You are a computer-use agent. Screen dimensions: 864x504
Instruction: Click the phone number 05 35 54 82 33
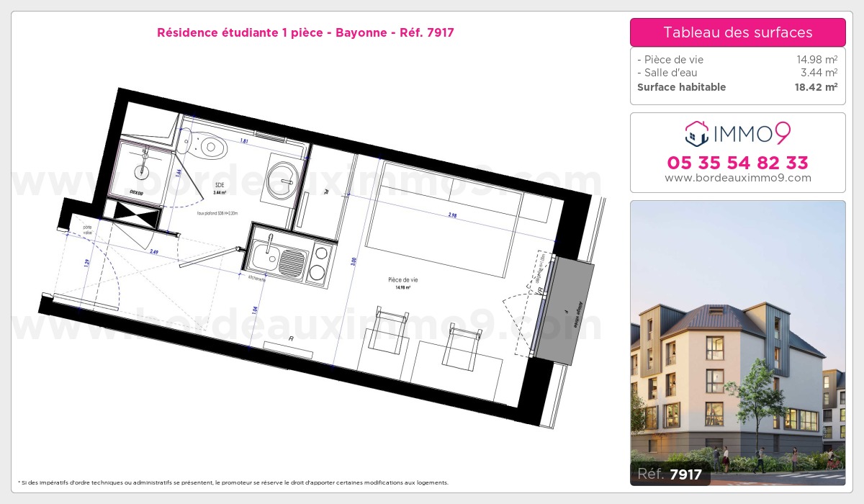pyautogui.click(x=737, y=163)
